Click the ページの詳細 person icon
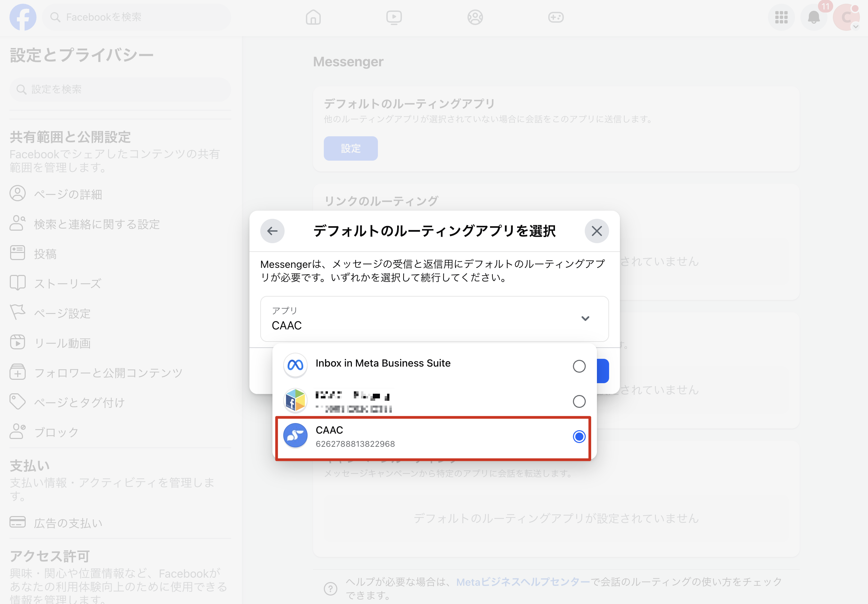868x604 pixels. [17, 193]
